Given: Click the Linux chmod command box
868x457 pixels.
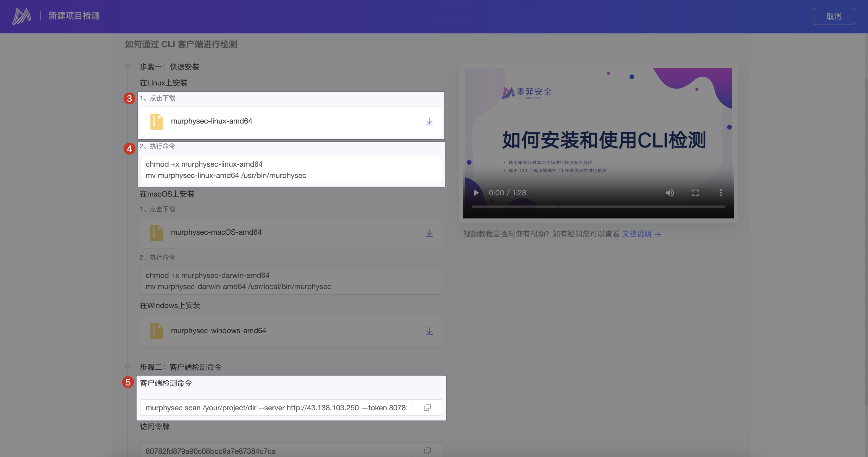Looking at the screenshot, I should [291, 170].
